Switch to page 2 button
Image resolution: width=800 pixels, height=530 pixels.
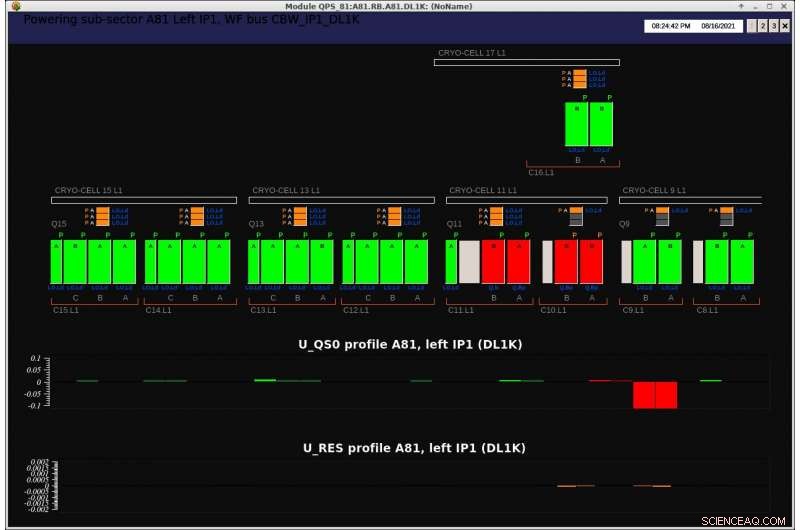pos(761,26)
